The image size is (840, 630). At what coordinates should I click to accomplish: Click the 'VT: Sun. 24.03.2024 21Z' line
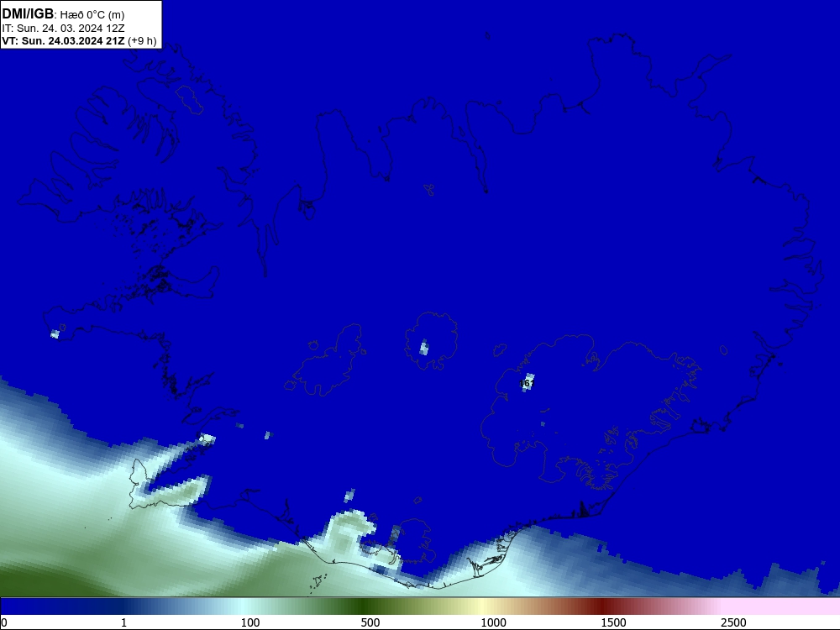pos(63,41)
